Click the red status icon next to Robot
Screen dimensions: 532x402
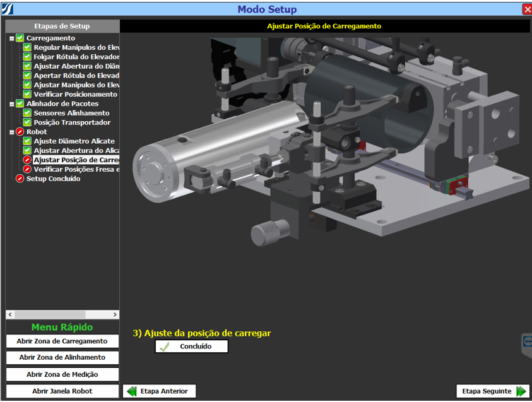tap(20, 132)
